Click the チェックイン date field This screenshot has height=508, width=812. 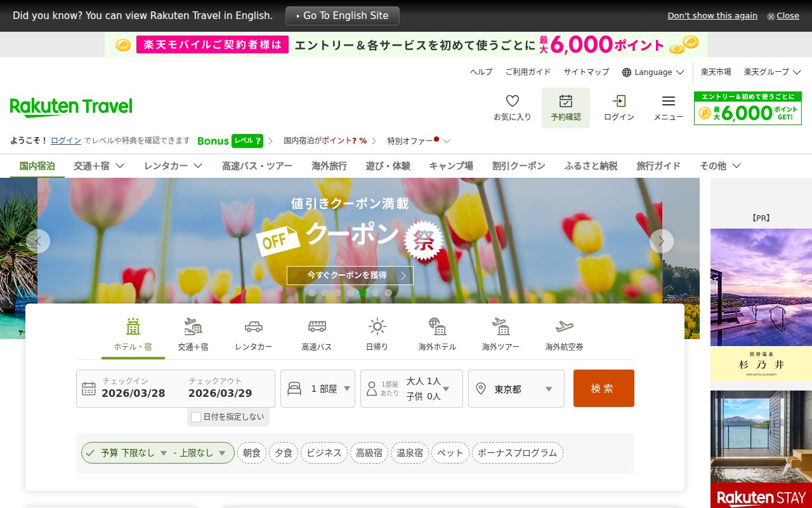133,388
